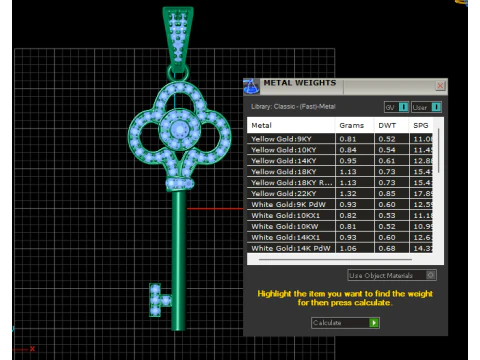Select the key pendant's bail at top
480x360 pixels.
point(178,38)
